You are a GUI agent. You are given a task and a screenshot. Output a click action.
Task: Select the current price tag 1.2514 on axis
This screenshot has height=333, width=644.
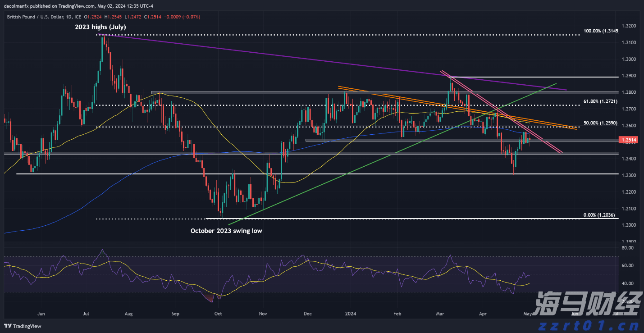[630, 141]
